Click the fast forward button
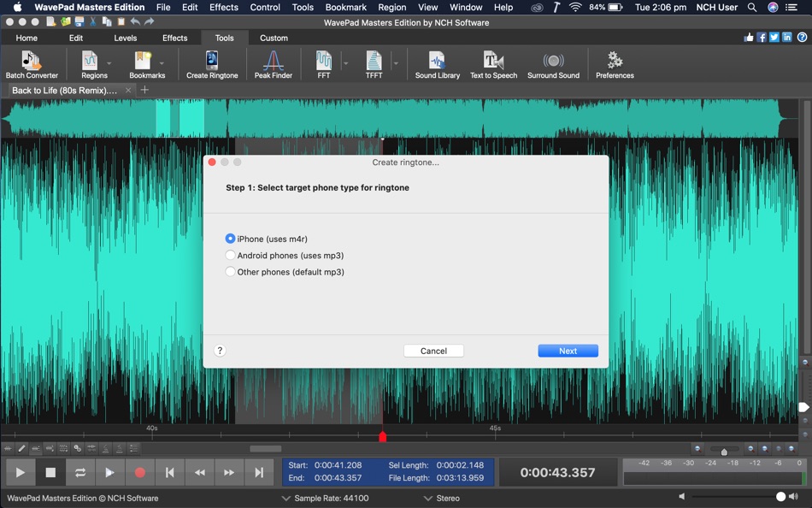 [x=229, y=472]
